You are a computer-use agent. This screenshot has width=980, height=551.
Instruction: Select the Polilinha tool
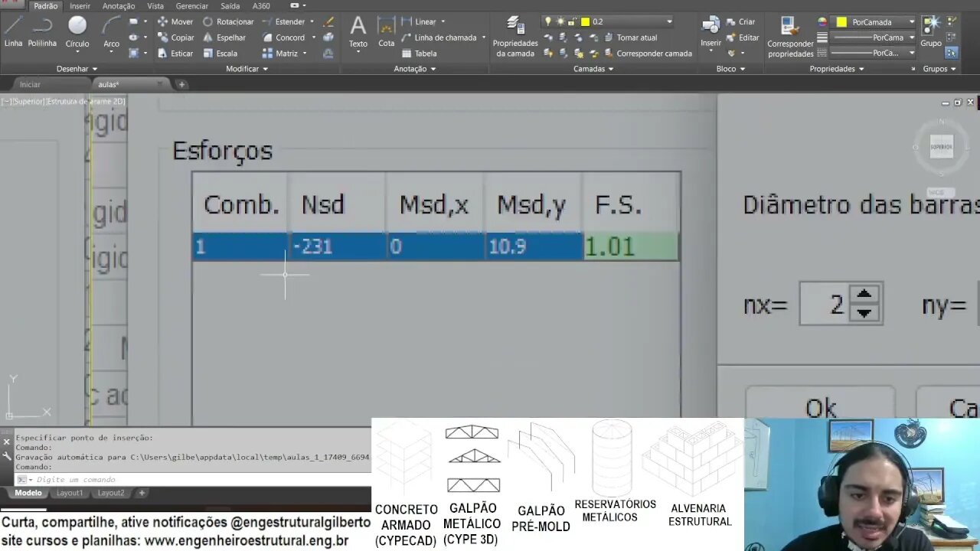(x=42, y=32)
